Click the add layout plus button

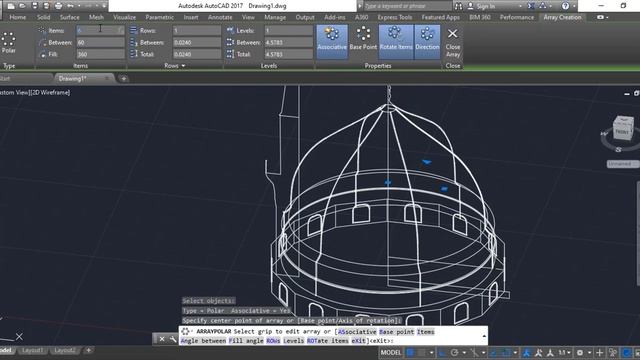pos(88,350)
